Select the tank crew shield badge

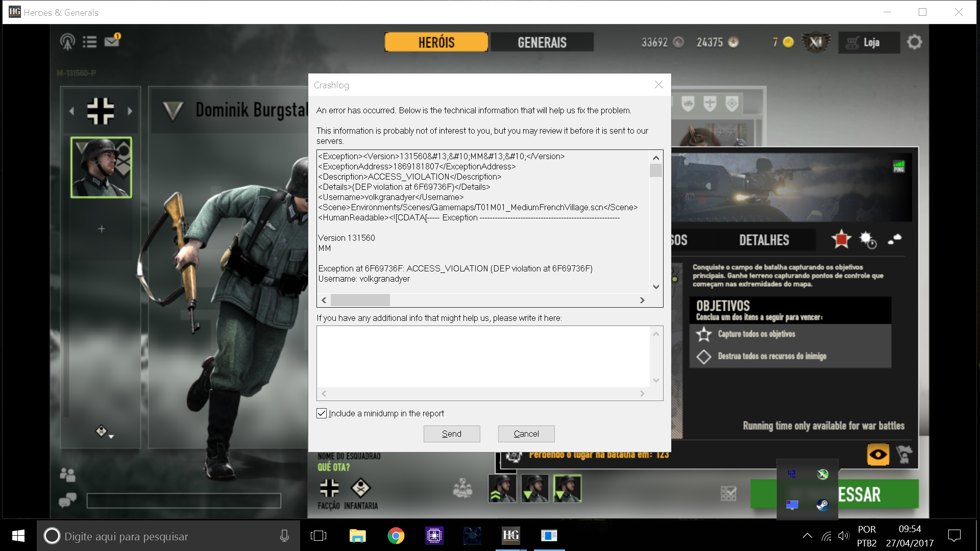pos(688,104)
